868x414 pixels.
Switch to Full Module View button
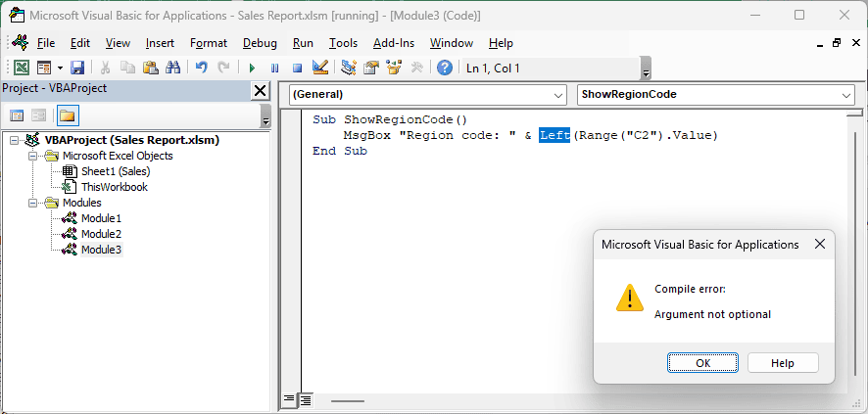305,399
